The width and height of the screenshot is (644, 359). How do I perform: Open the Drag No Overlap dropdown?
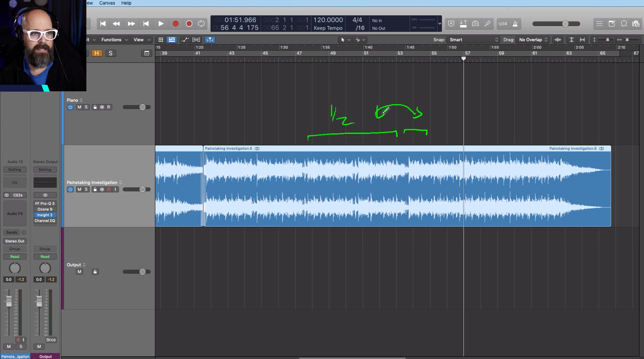pos(533,40)
